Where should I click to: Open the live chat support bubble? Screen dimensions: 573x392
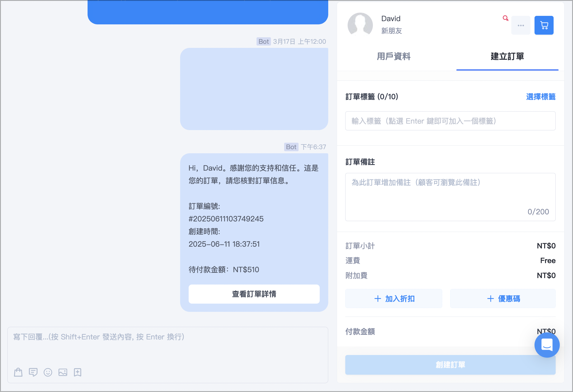[x=547, y=345]
